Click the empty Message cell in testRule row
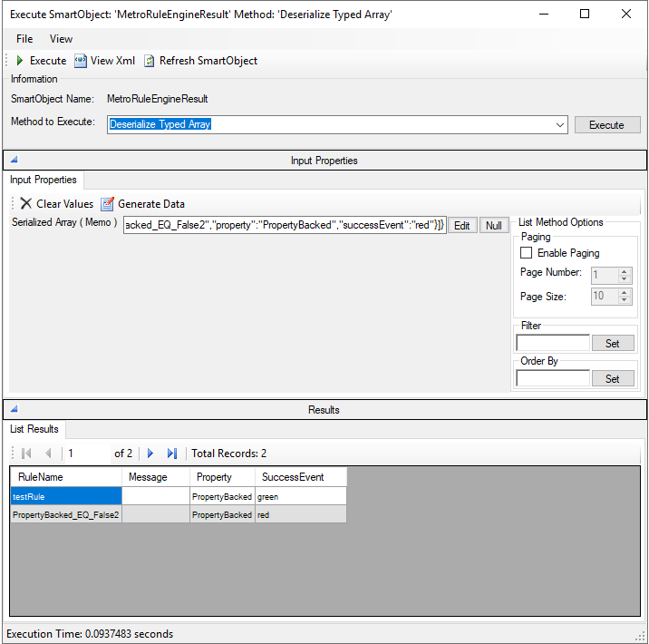Image resolution: width=649 pixels, height=644 pixels. point(156,496)
